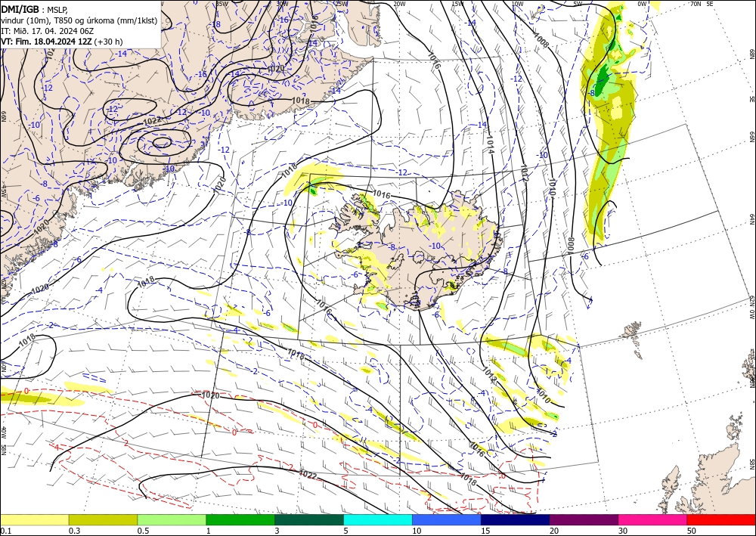Click the "25W" longitude label at top
756x536 pixels.
[x=342, y=4]
